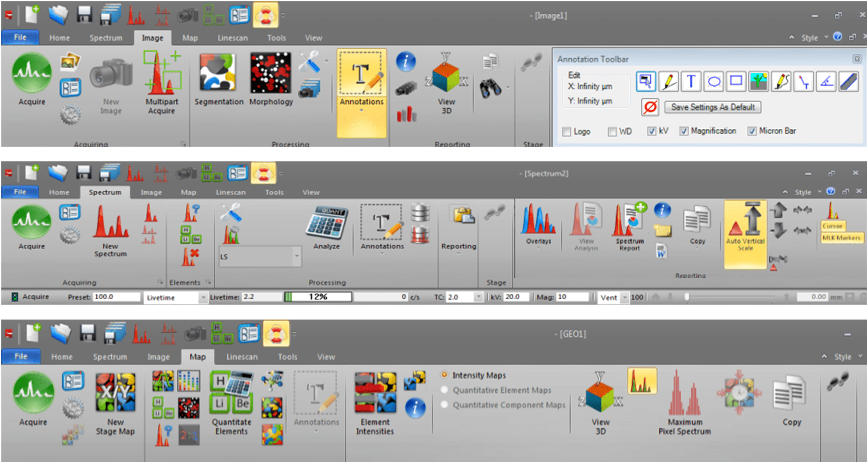
Task: Show Maximum Pixel Spectrum
Action: (x=684, y=402)
